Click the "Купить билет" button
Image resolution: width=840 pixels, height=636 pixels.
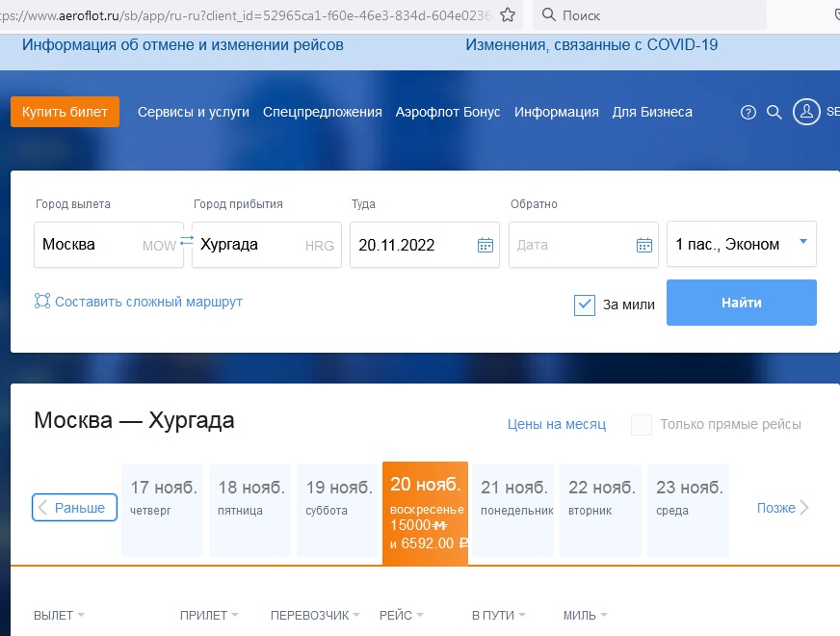(x=65, y=112)
